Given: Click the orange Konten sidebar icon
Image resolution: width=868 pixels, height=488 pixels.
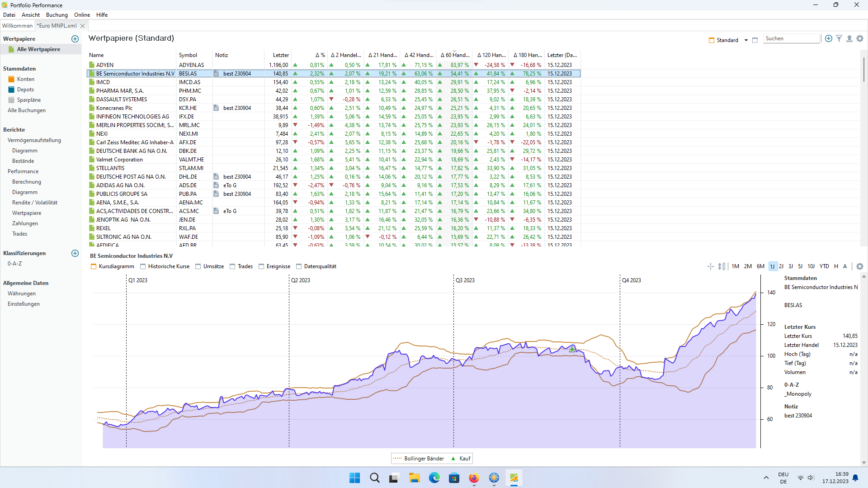Looking at the screenshot, I should tap(11, 79).
